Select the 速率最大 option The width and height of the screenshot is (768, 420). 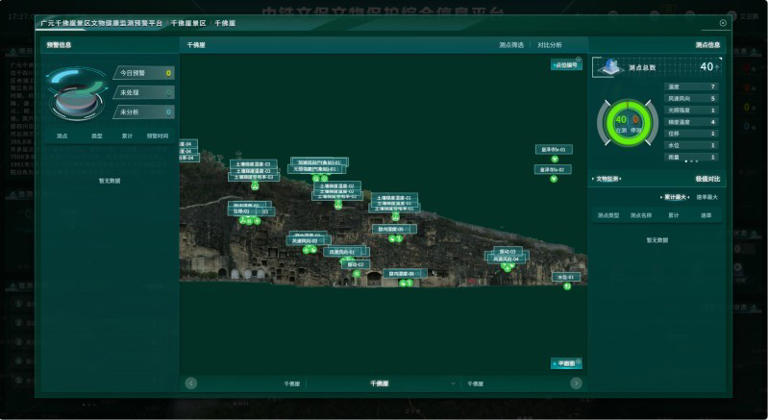(x=707, y=198)
